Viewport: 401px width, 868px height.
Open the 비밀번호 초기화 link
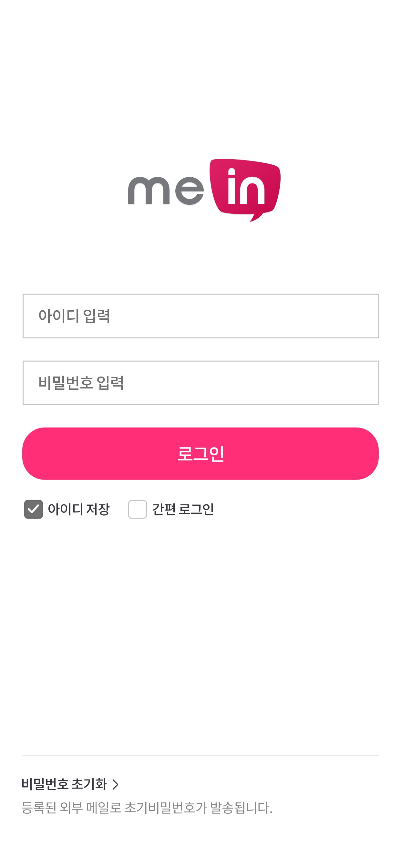point(64,784)
